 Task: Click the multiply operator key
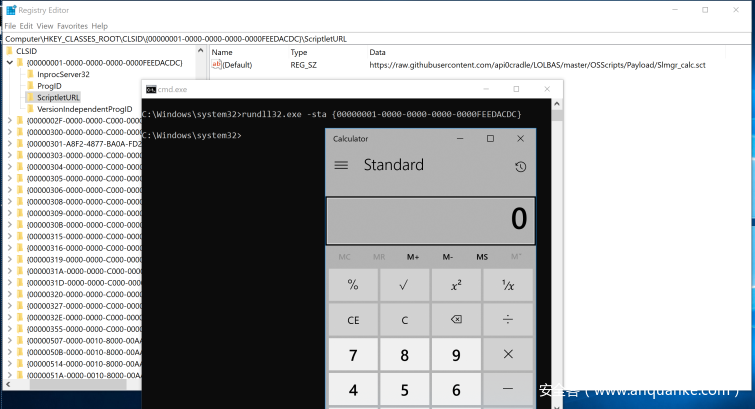point(508,354)
